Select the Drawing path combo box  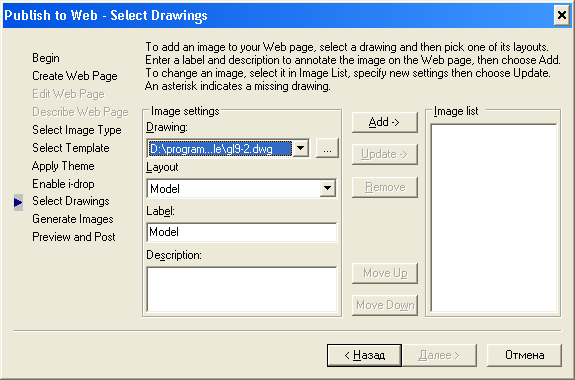[x=227, y=149]
